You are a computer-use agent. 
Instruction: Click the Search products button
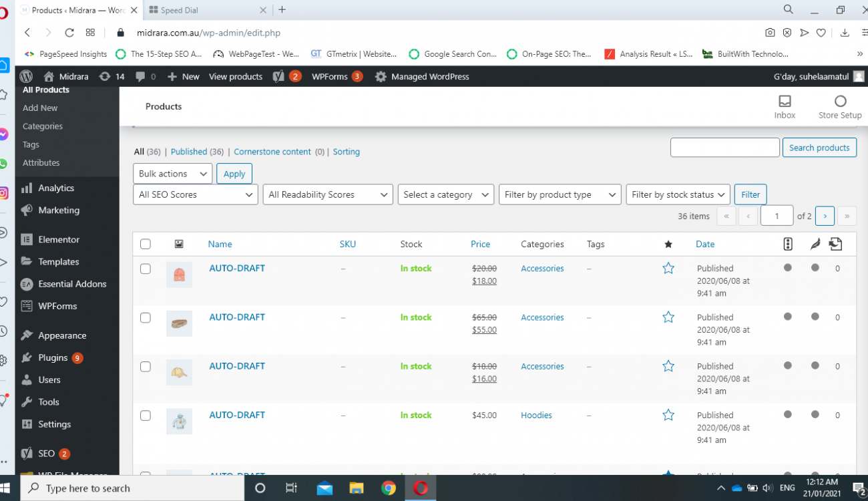tap(819, 148)
